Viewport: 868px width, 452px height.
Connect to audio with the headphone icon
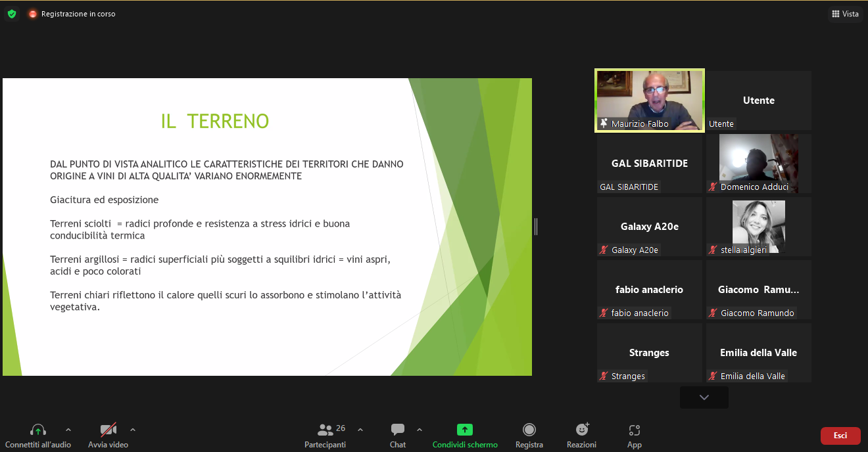(x=38, y=430)
